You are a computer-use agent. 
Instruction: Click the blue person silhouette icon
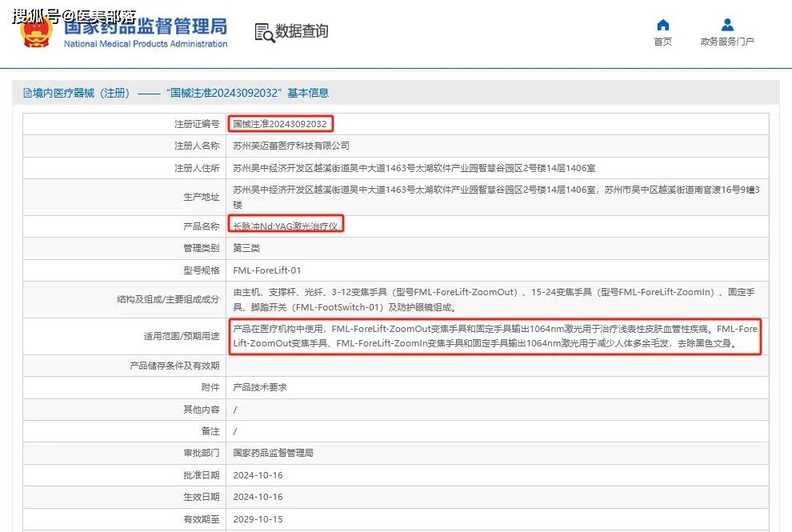[x=726, y=24]
